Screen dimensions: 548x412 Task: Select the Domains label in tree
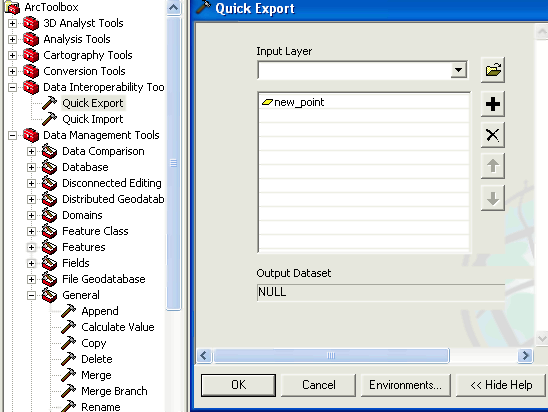pos(82,215)
